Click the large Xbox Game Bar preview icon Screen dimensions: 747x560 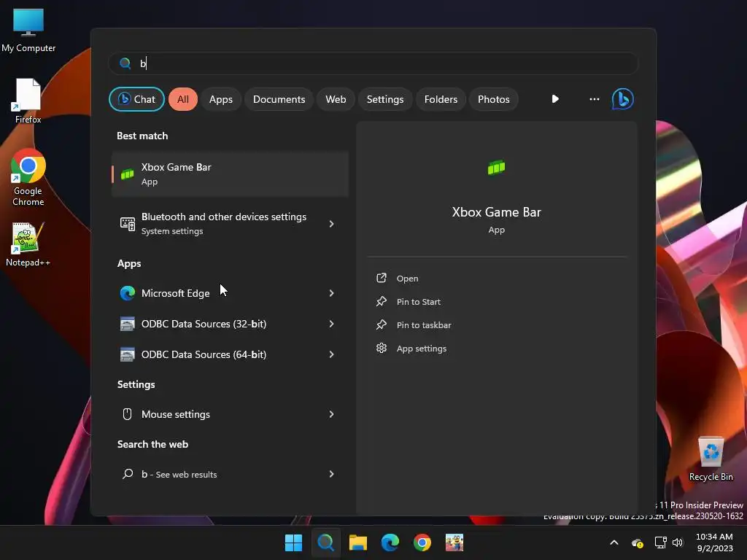click(496, 168)
